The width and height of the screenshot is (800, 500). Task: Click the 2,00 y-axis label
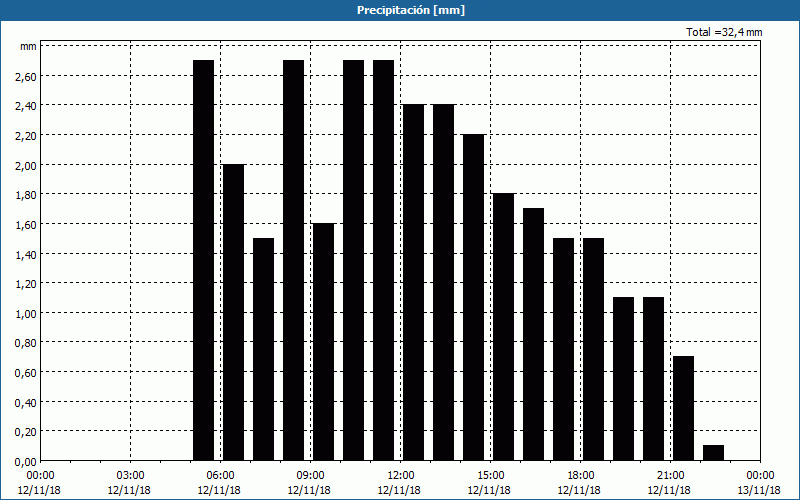[26, 165]
